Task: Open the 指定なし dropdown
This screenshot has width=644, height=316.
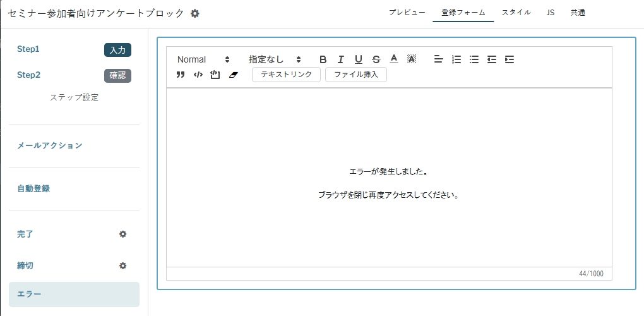Action: [275, 59]
